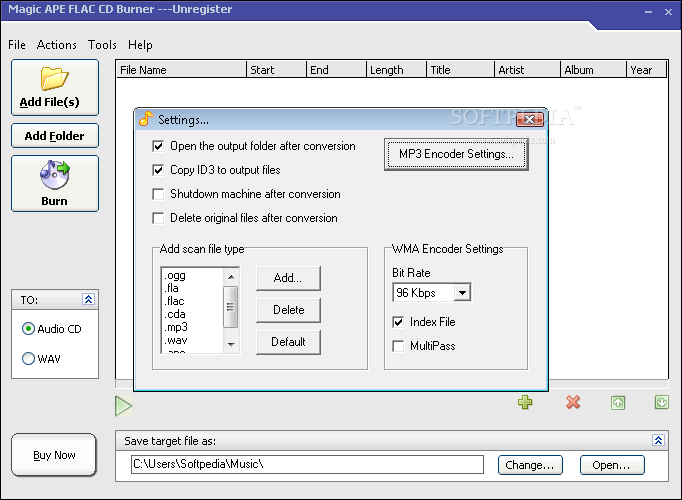The width and height of the screenshot is (682, 500).
Task: Click the save target path input field
Action: point(307,464)
